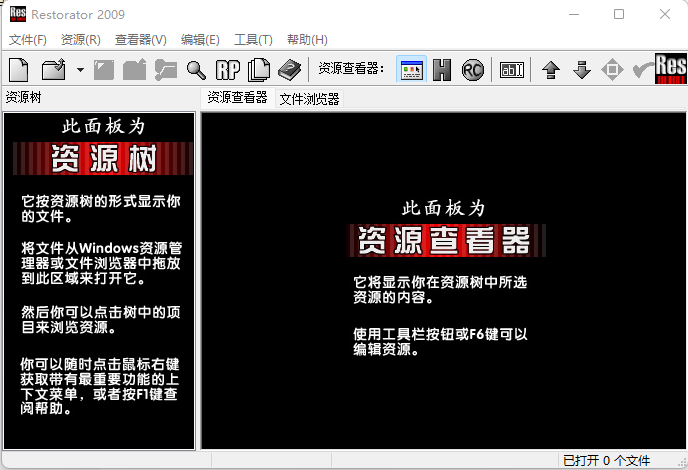Switch to Hex viewer H icon

click(x=442, y=70)
